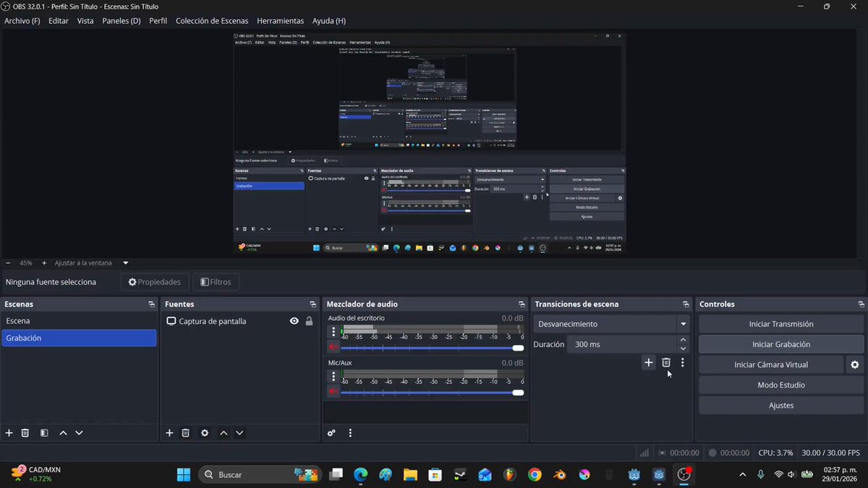868x488 pixels.
Task: Open Microsoft Edge from the taskbar
Action: [x=361, y=475]
